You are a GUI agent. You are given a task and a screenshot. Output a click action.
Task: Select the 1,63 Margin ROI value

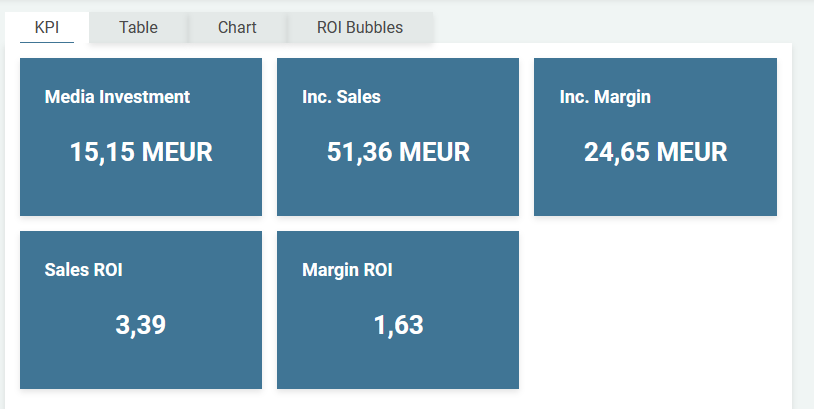(398, 325)
